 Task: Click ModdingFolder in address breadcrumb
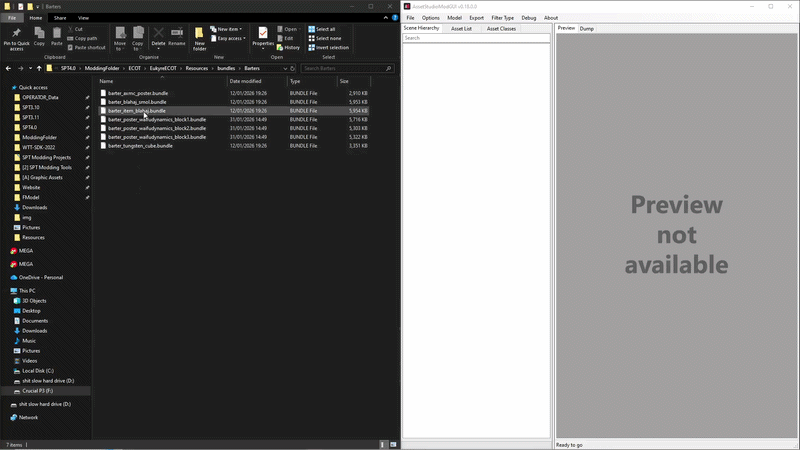tap(102, 68)
